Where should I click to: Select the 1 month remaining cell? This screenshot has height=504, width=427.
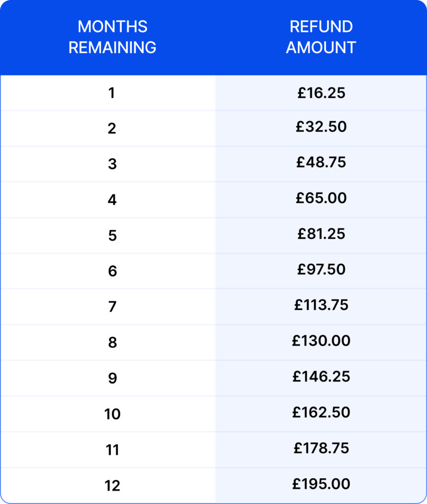(112, 93)
